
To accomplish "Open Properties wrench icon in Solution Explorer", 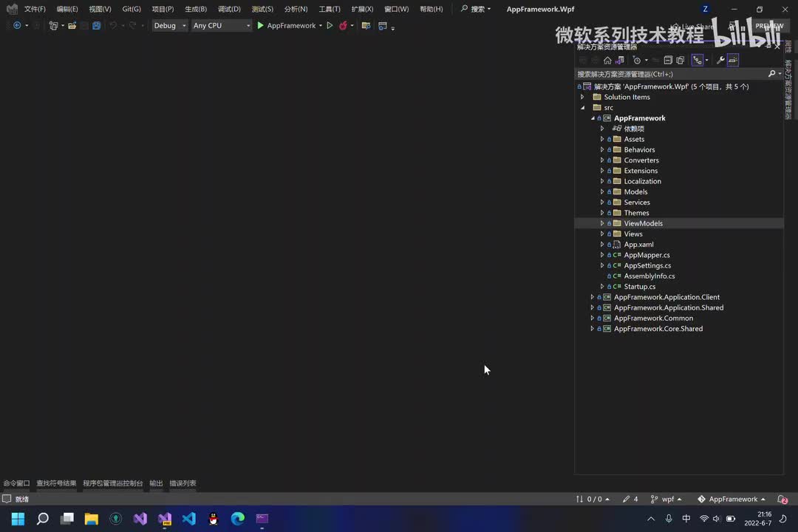I will coord(720,61).
